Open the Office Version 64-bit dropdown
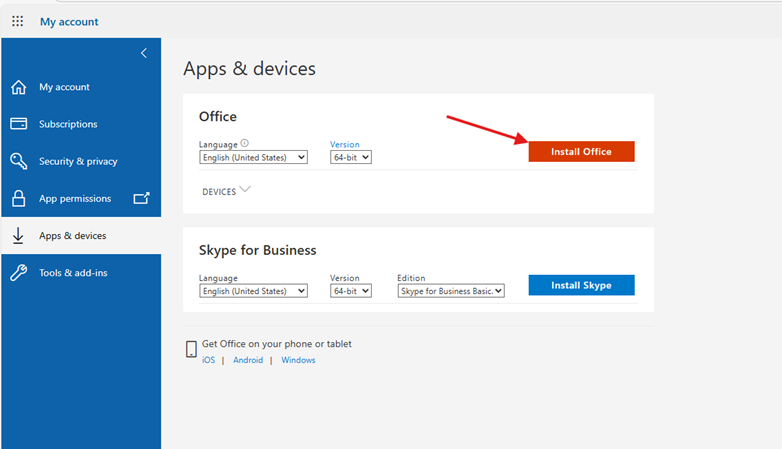This screenshot has width=782, height=449. [350, 157]
